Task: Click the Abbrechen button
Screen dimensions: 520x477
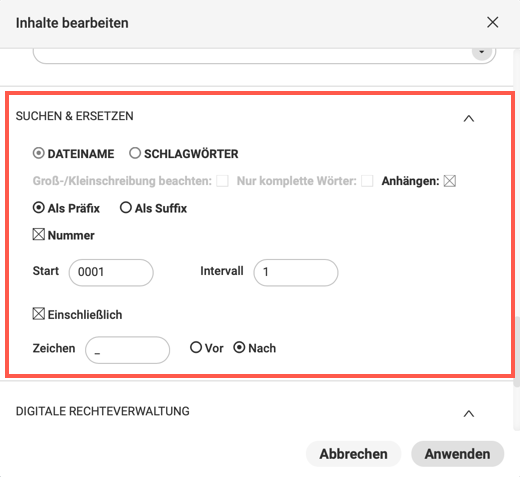Action: pyautogui.click(x=353, y=454)
